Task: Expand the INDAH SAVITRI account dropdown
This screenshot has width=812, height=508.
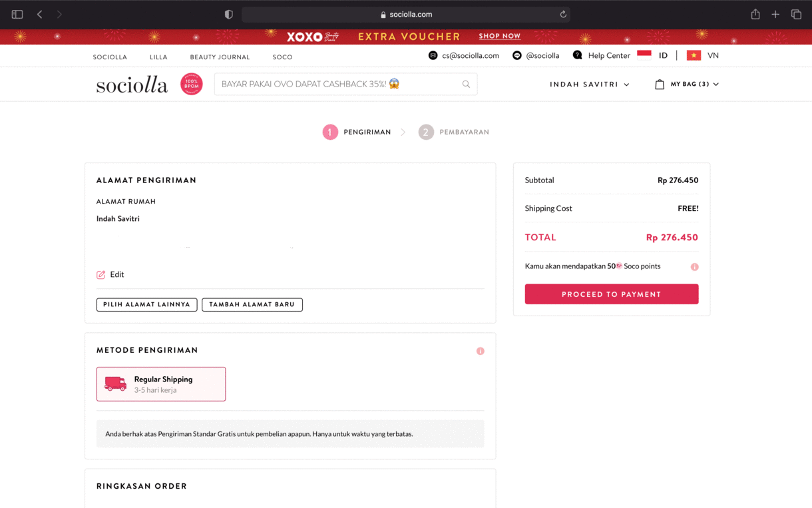Action: 590,85
